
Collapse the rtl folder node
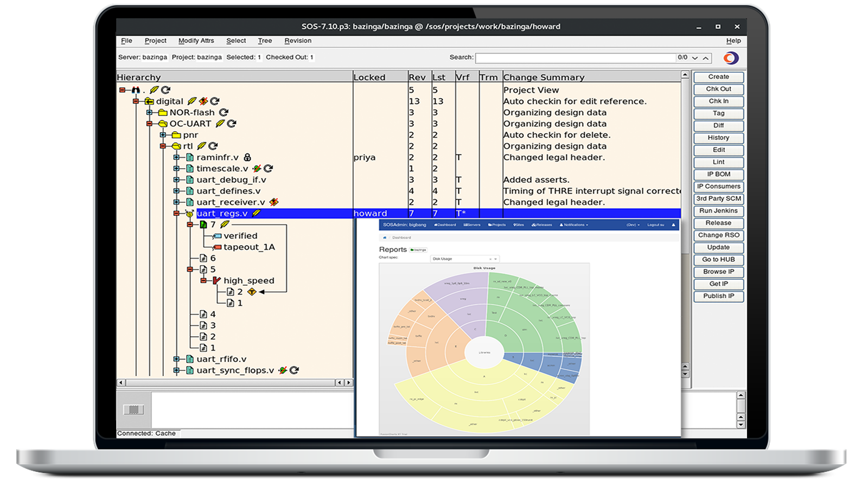tap(163, 146)
